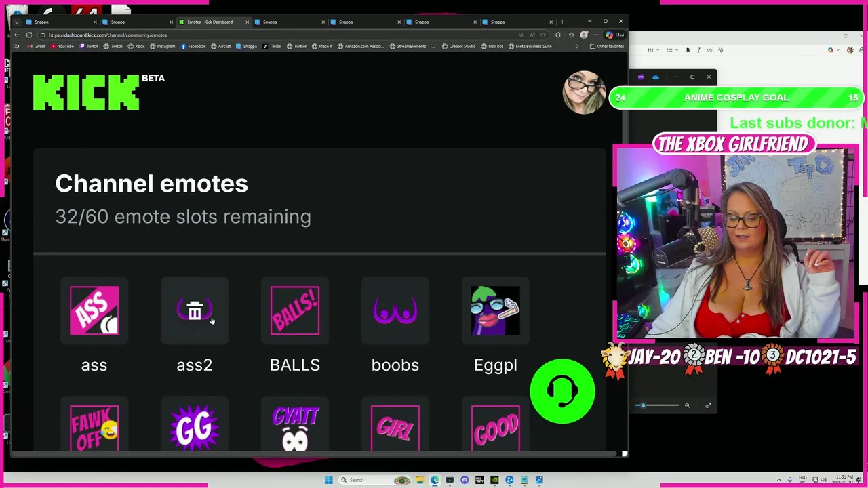
Task: Open the green headset support button
Action: (x=562, y=391)
